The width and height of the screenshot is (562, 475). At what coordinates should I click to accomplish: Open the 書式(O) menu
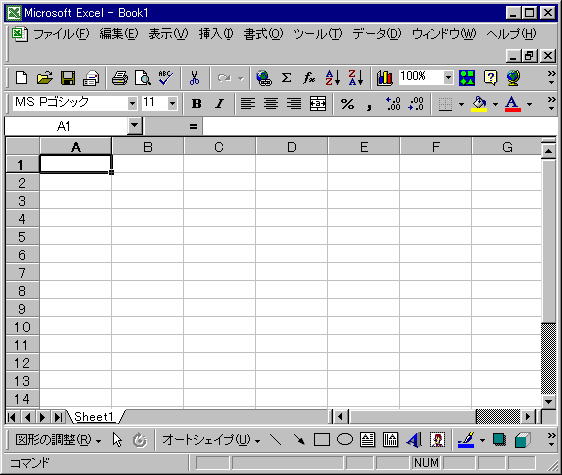tap(263, 34)
